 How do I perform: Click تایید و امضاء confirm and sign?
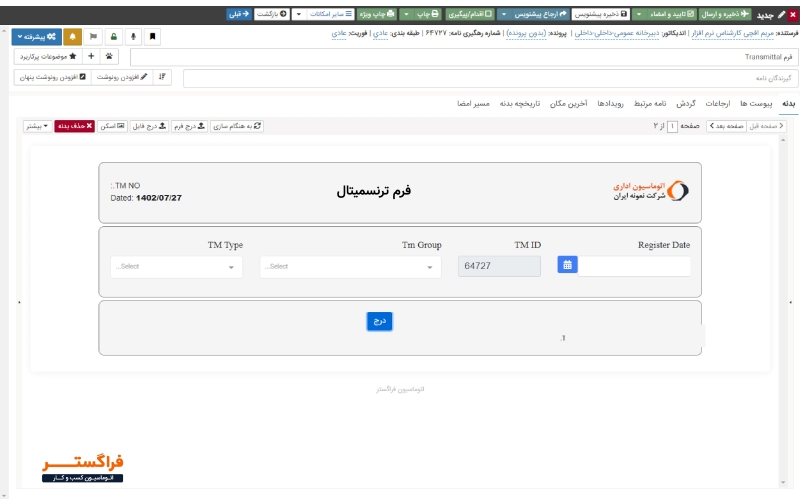671,14
